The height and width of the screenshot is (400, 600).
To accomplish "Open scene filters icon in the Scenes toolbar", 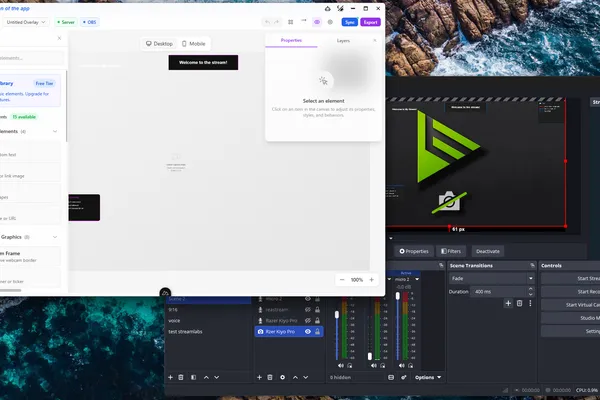I will 194,377.
